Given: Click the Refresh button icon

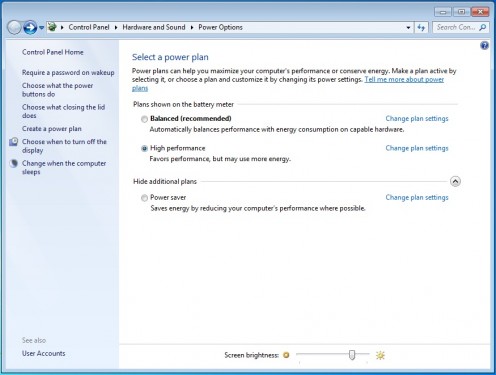Looking at the screenshot, I should coord(421,28).
